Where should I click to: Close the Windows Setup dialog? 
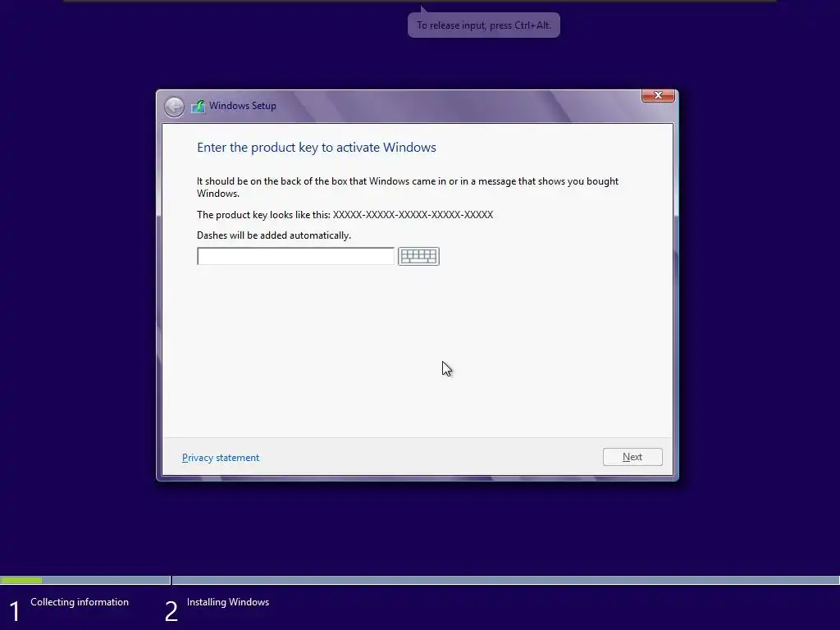(x=658, y=95)
